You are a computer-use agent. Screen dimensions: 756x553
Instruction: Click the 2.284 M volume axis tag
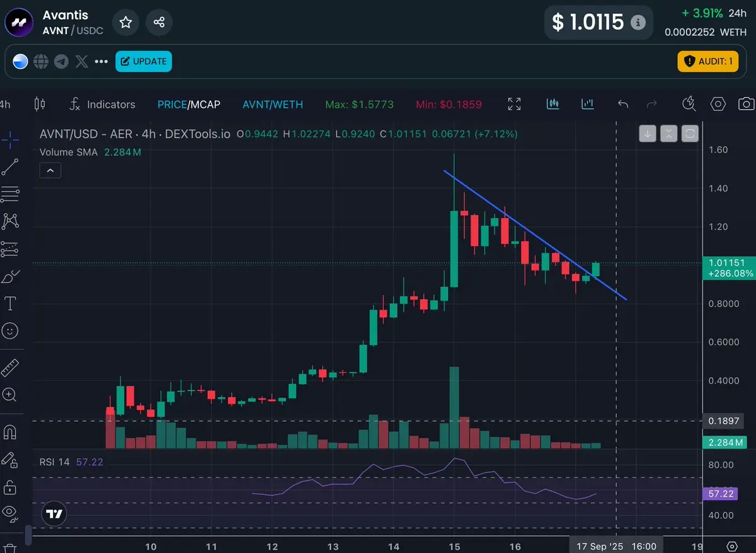[x=724, y=442]
